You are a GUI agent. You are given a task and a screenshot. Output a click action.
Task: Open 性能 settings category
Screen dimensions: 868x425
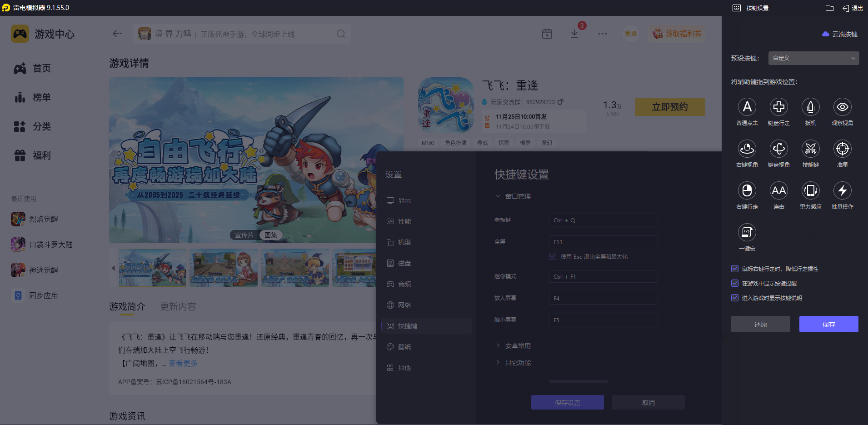426,221
